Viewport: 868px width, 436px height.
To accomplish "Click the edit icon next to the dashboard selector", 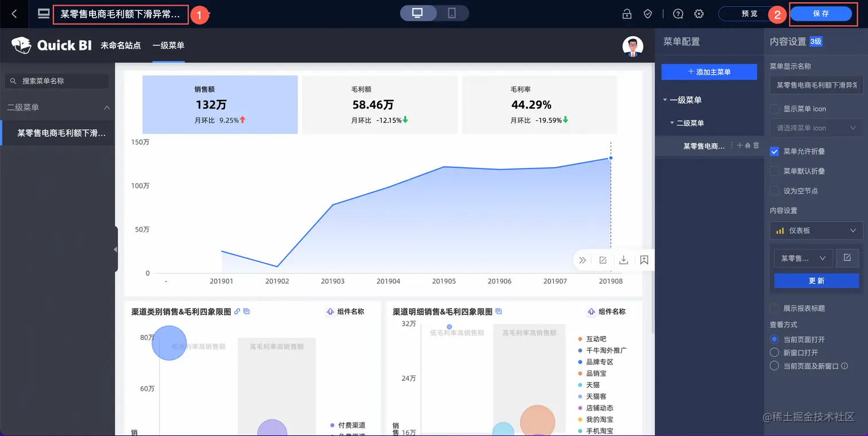I will 847,258.
